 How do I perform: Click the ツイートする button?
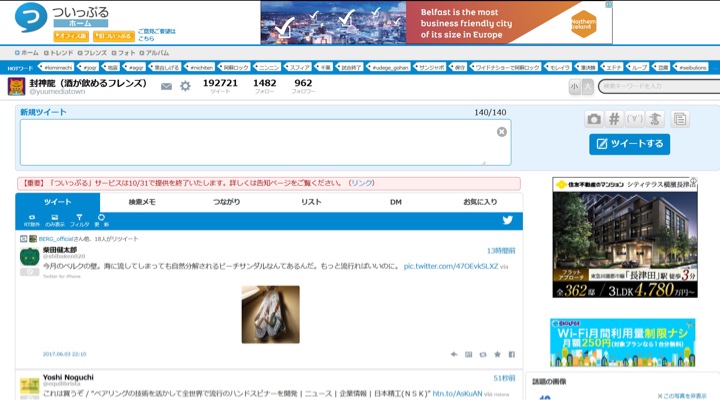click(x=630, y=144)
